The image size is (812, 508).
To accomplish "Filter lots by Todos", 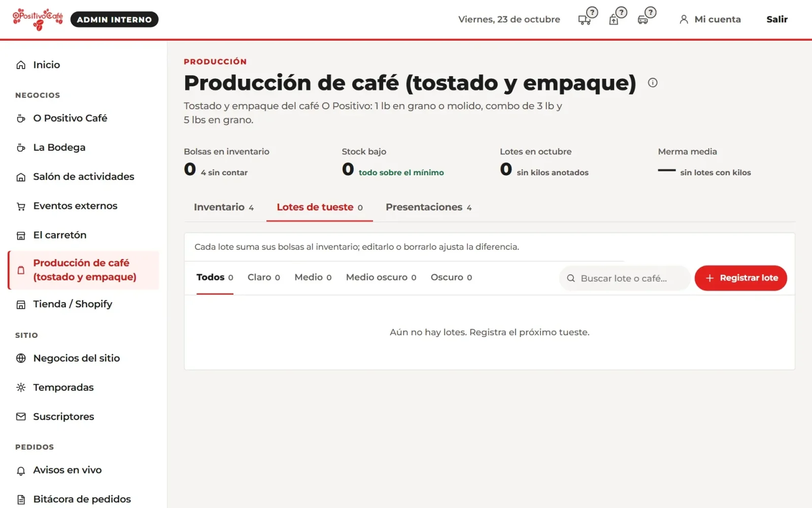I will coord(215,277).
